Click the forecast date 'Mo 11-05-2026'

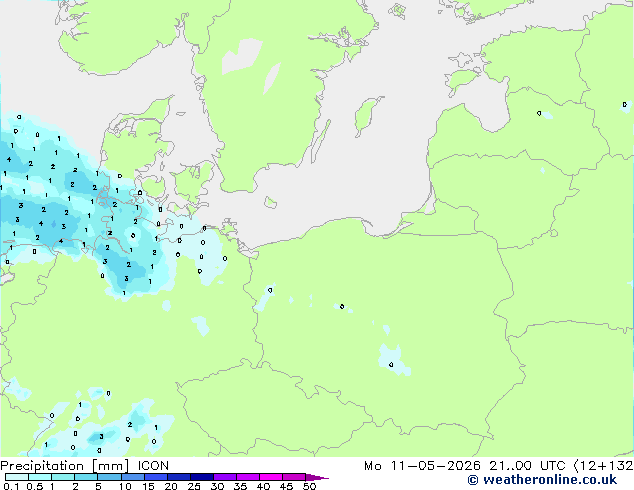(x=422, y=466)
